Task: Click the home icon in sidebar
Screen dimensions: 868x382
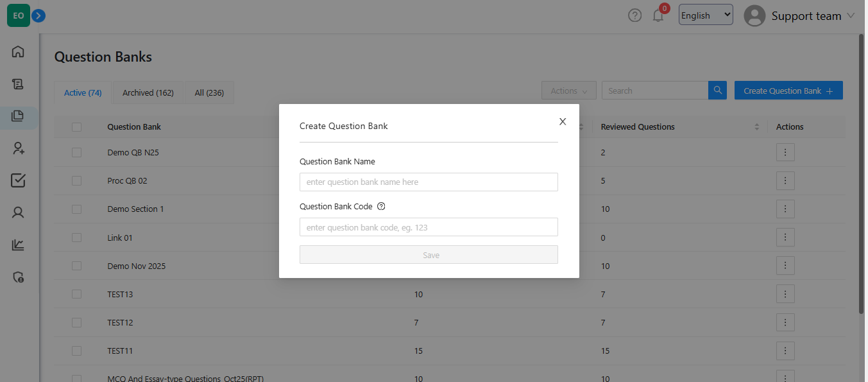Action: click(18, 52)
